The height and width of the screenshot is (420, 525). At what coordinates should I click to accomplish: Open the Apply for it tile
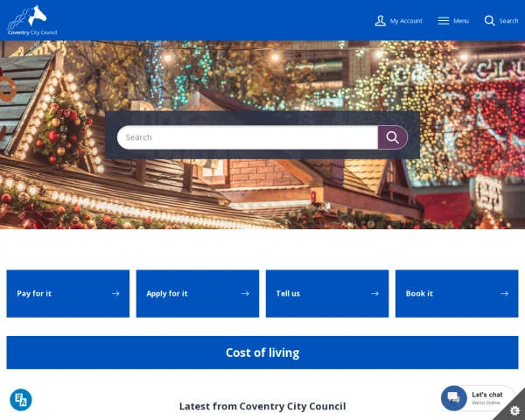(198, 294)
